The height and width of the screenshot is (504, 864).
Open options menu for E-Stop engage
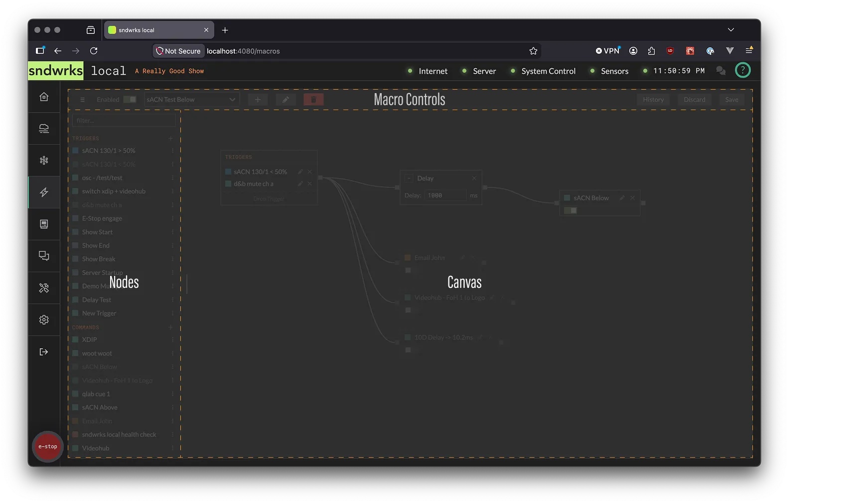tap(172, 218)
